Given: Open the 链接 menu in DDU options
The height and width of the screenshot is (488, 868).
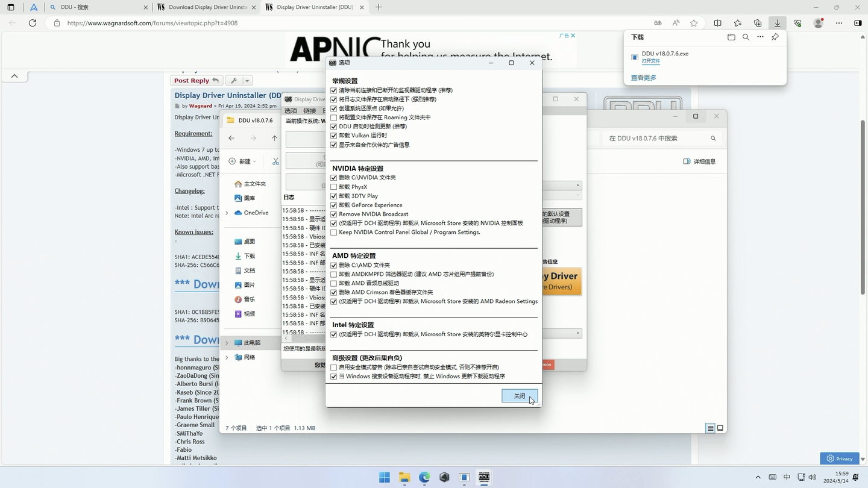Looking at the screenshot, I should coord(309,110).
